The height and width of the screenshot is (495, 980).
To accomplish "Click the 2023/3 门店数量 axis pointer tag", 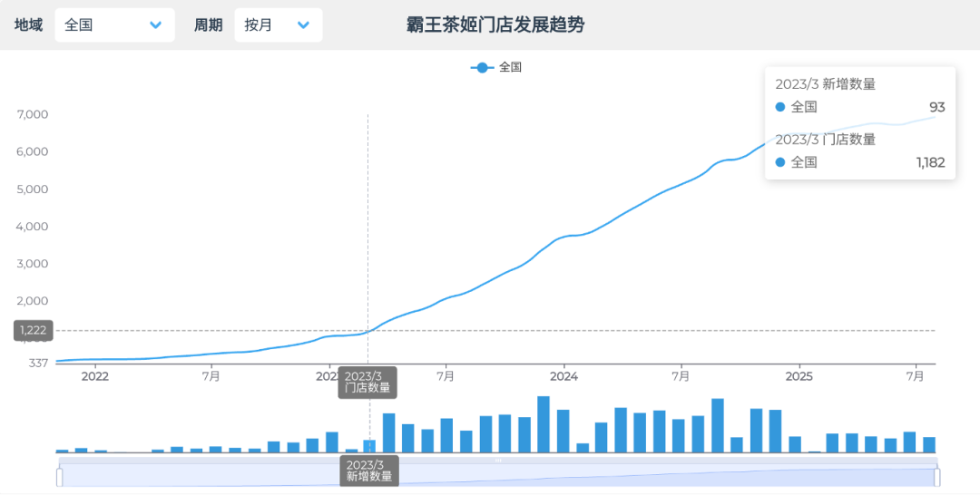I will 367,382.
